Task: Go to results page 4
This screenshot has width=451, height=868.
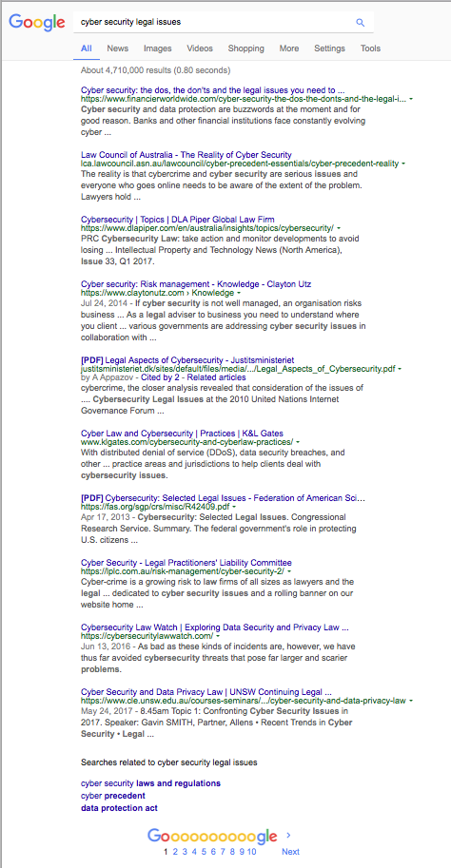Action: click(x=194, y=852)
